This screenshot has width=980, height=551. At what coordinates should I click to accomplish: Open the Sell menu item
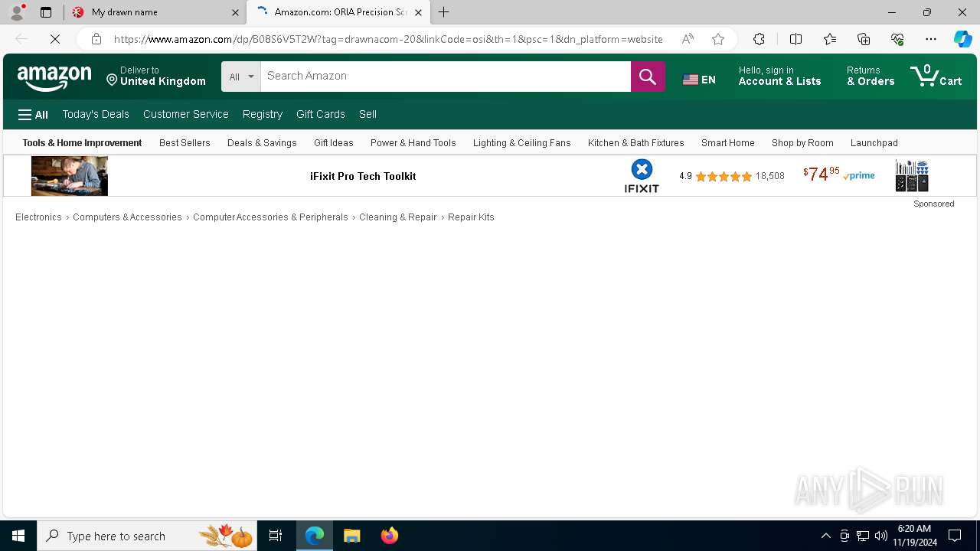367,115
